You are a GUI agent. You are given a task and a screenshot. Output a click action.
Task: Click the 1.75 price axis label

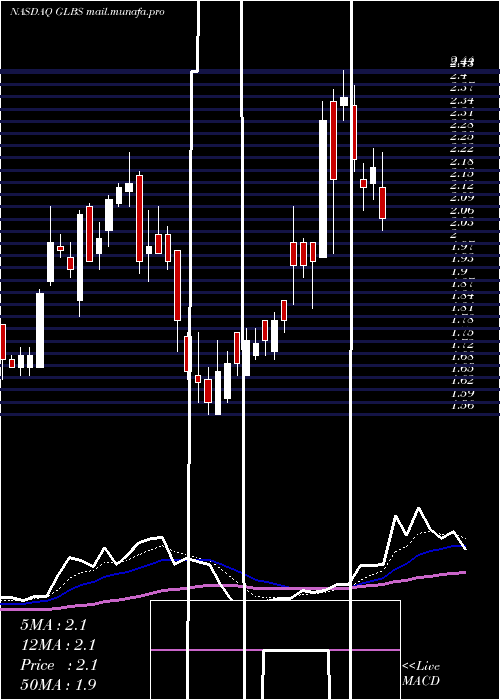[462, 333]
